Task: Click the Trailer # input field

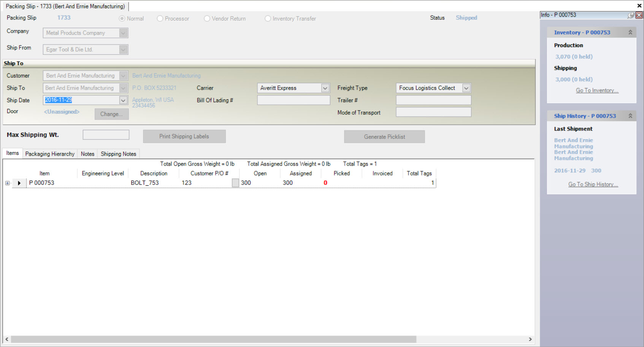Action: tap(433, 100)
